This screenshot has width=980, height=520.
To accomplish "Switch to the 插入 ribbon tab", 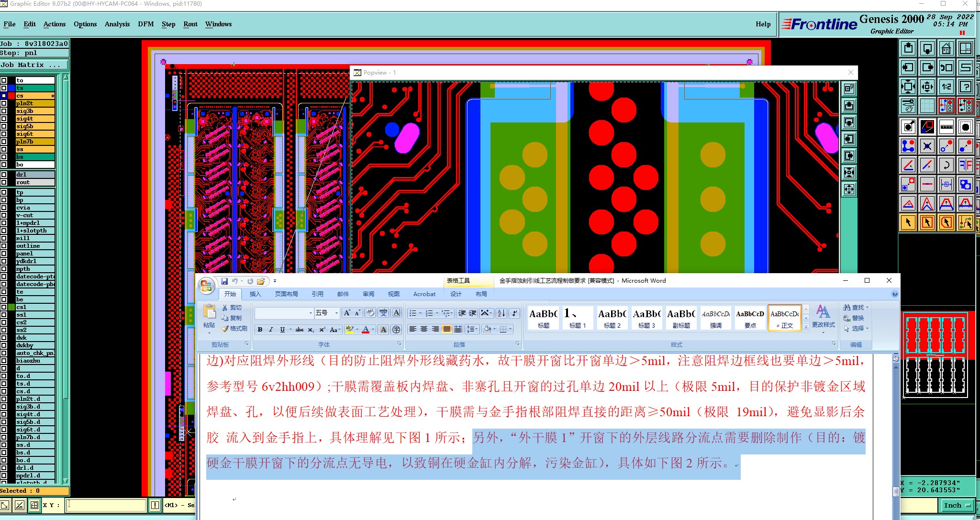I will [x=255, y=294].
